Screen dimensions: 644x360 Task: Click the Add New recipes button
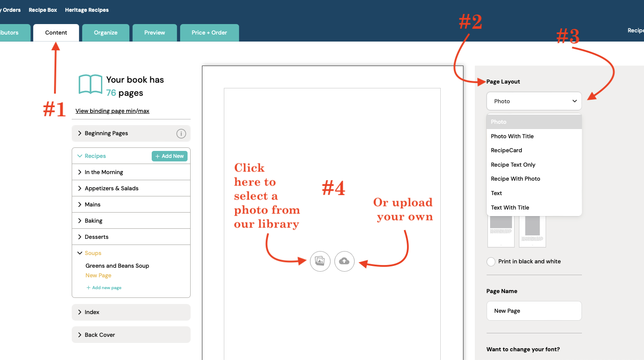click(x=169, y=156)
